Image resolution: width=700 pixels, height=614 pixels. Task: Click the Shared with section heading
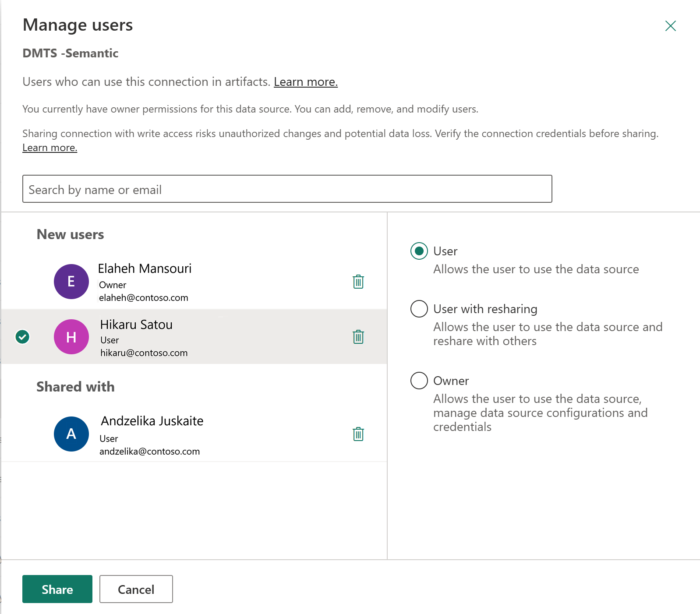click(75, 387)
